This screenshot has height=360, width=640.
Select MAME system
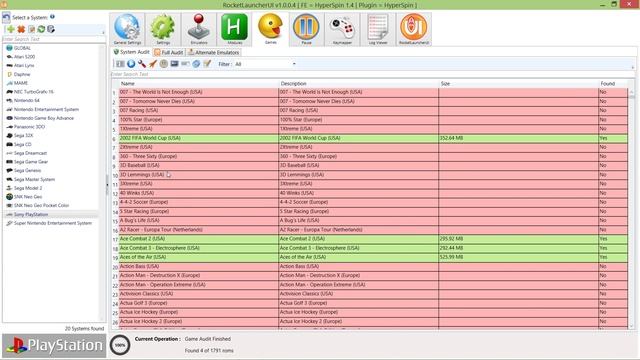click(x=21, y=83)
